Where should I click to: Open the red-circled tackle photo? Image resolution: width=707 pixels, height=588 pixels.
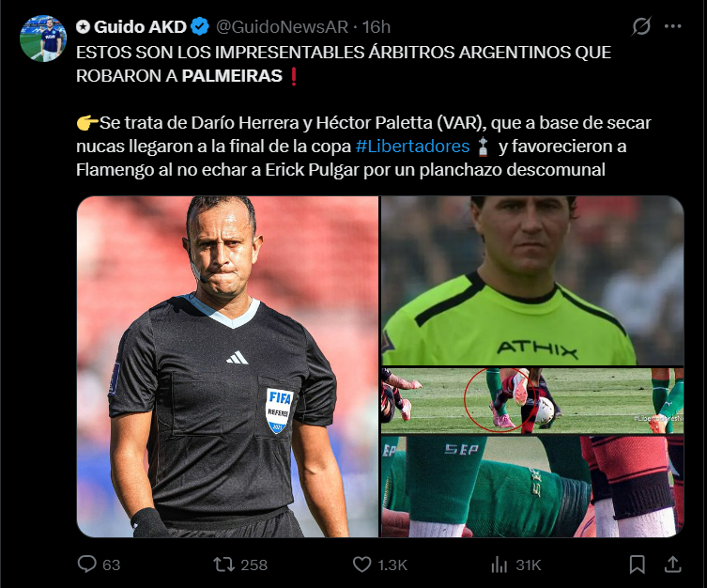click(532, 401)
